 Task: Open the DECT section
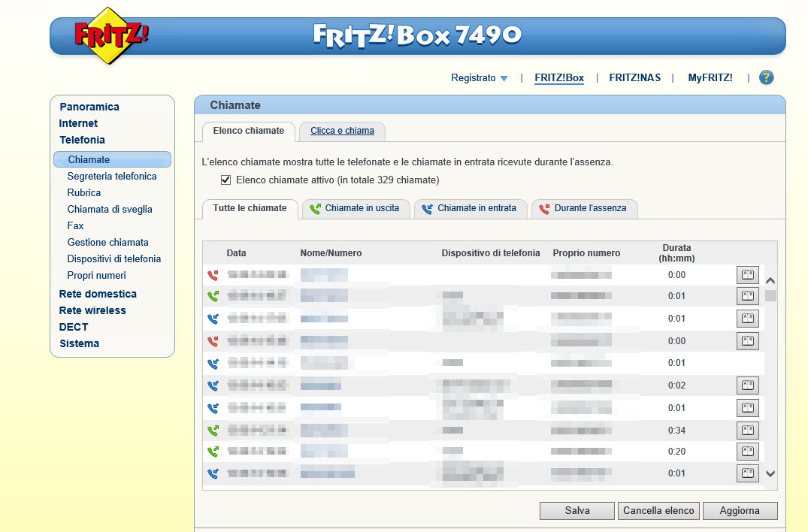[x=74, y=327]
